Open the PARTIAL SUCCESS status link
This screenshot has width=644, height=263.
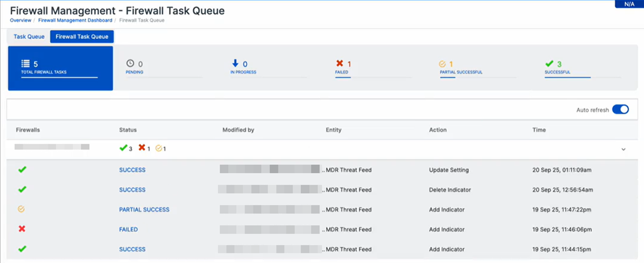coord(144,209)
